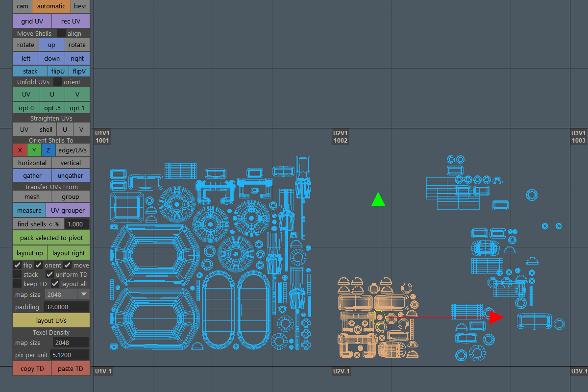Click the red X orient shells button
The image size is (588, 392).
[20, 150]
